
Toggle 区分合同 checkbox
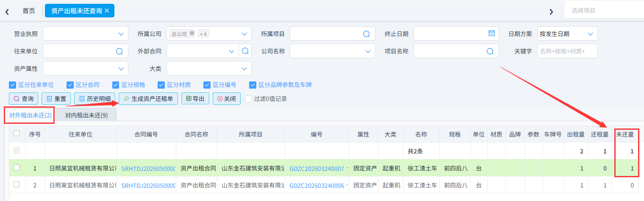pyautogui.click(x=69, y=85)
